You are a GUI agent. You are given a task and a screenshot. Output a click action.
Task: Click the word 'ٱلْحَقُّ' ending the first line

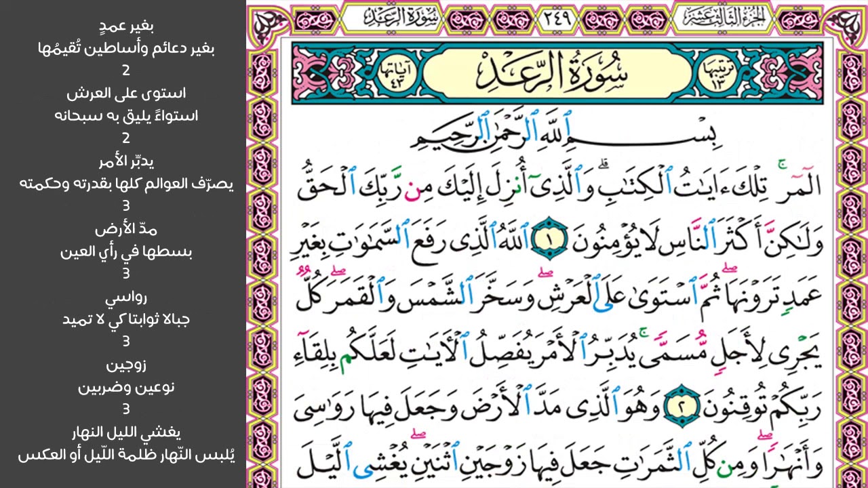click(327, 183)
